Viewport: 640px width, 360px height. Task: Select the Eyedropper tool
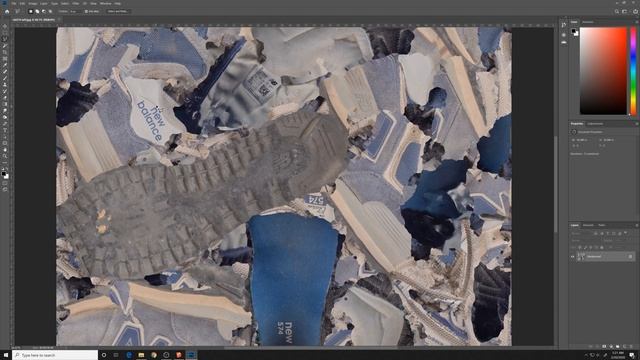coord(5,65)
